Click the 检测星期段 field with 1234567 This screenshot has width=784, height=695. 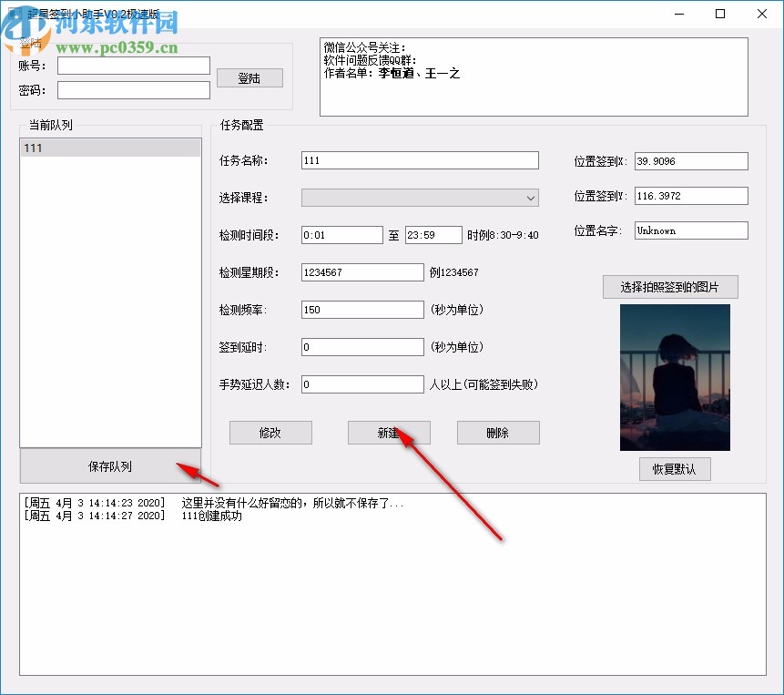[x=362, y=272]
